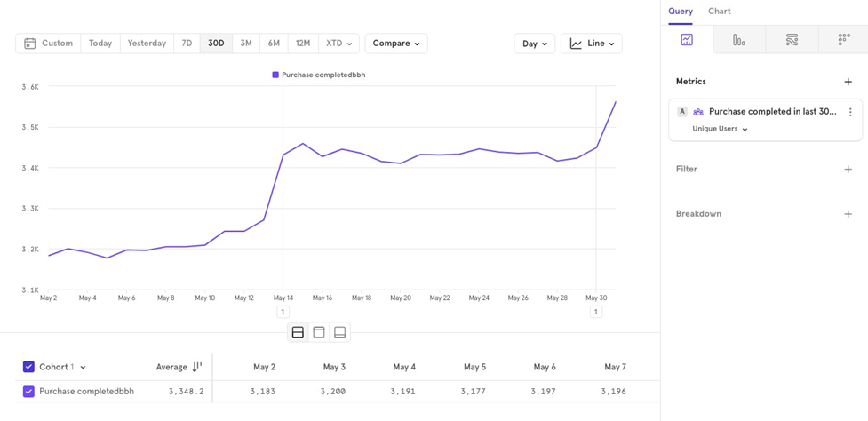This screenshot has height=421, width=868.
Task: Expand the Compare dropdown
Action: 396,44
